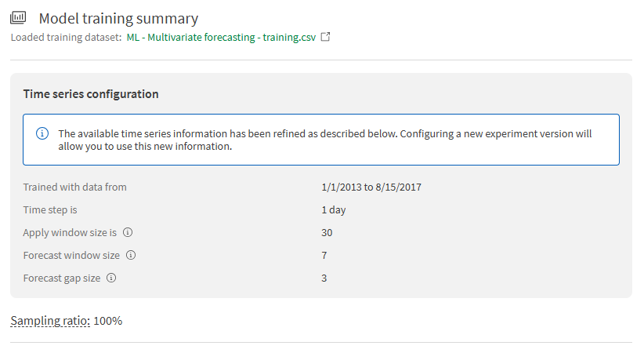Image resolution: width=644 pixels, height=353 pixels.
Task: Click the Time step is label
Action: pyautogui.click(x=50, y=210)
